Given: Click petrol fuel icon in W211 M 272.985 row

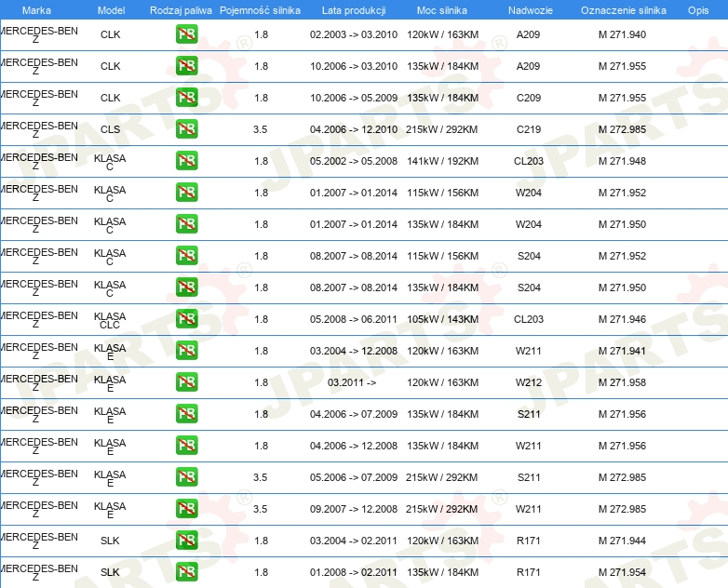Looking at the screenshot, I should [186, 509].
